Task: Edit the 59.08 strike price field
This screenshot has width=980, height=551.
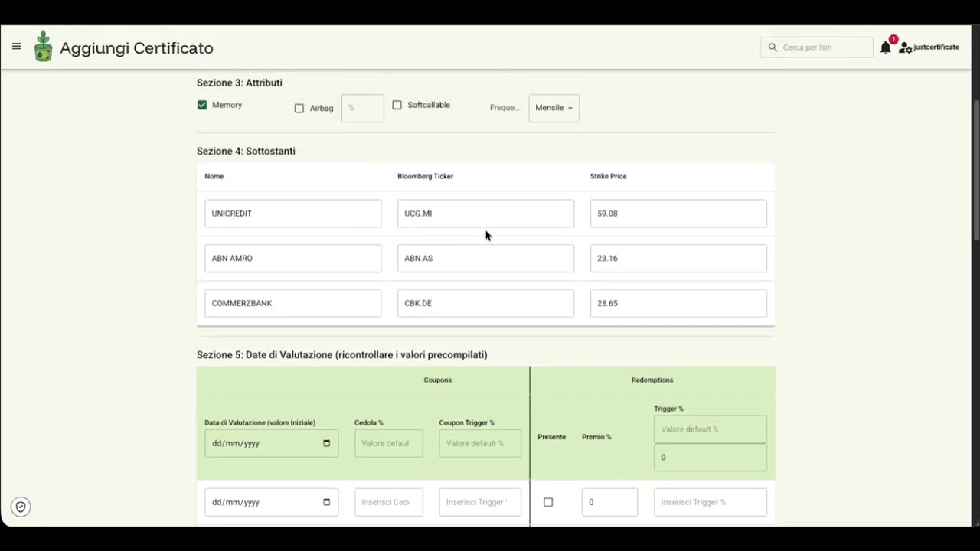Action: point(678,214)
